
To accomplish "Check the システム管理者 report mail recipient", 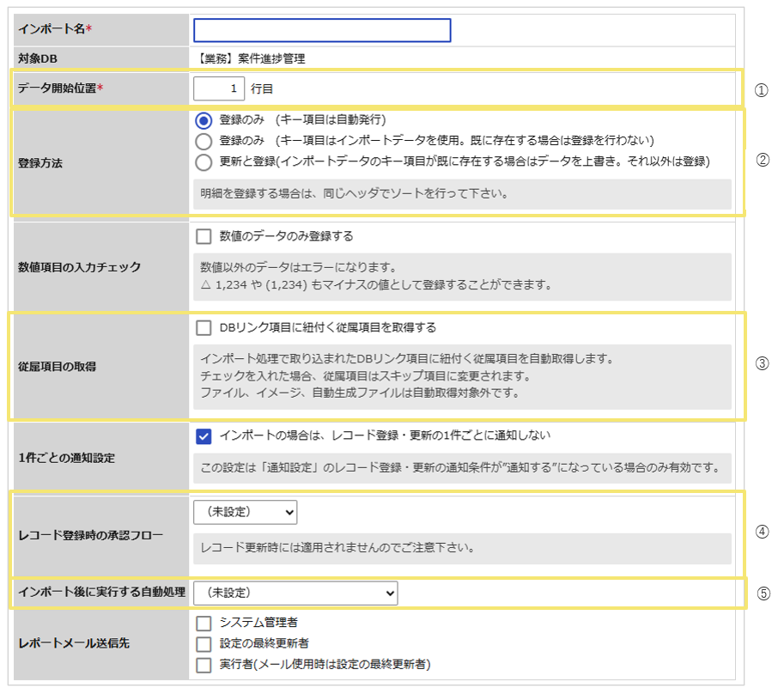I will tap(204, 623).
